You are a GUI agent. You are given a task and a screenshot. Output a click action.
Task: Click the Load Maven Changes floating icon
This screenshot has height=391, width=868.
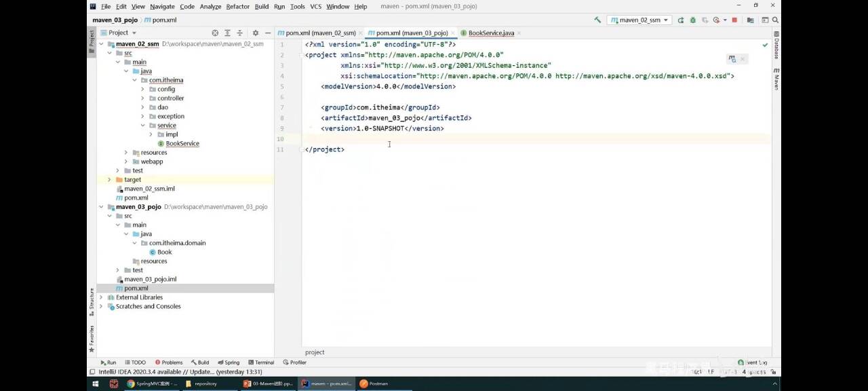coord(732,59)
